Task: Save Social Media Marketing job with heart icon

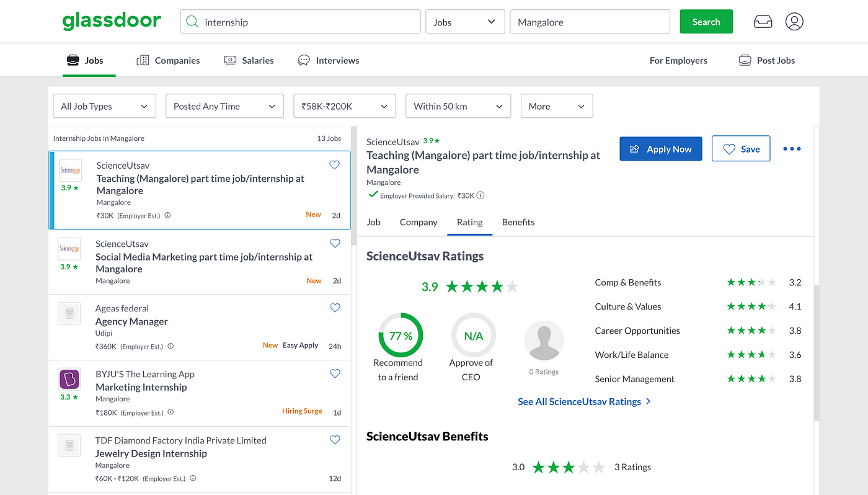Action: (x=335, y=243)
